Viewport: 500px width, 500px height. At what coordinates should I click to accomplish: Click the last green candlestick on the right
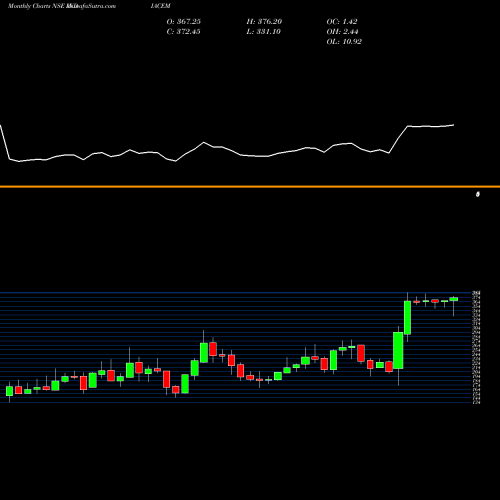point(454,299)
